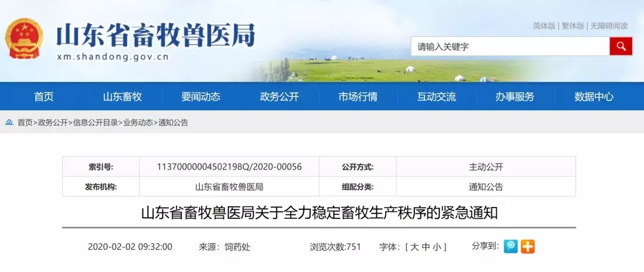Screen dimensions: 644x272
Task: Open the 互动交流 menu item
Action: [x=436, y=97]
